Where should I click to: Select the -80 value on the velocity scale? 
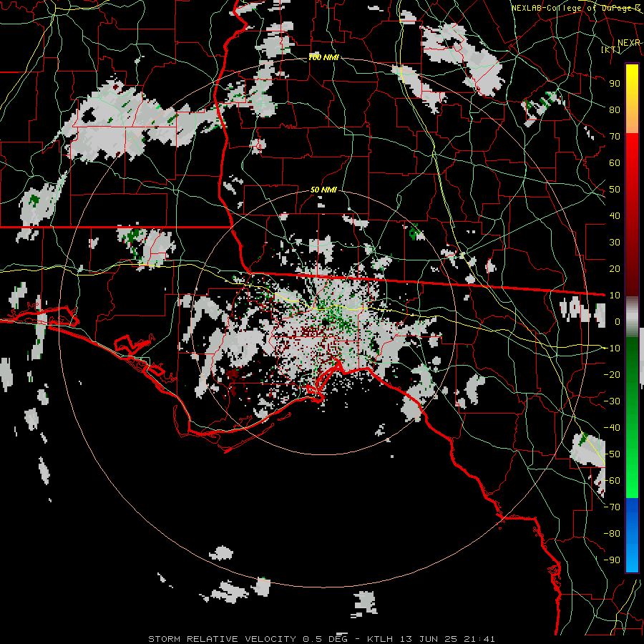(x=612, y=534)
